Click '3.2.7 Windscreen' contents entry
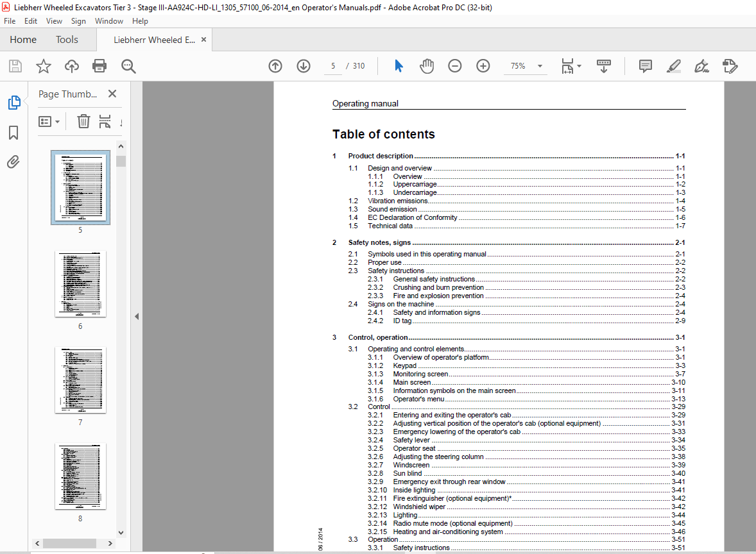The height and width of the screenshot is (554, 756). tap(526, 465)
